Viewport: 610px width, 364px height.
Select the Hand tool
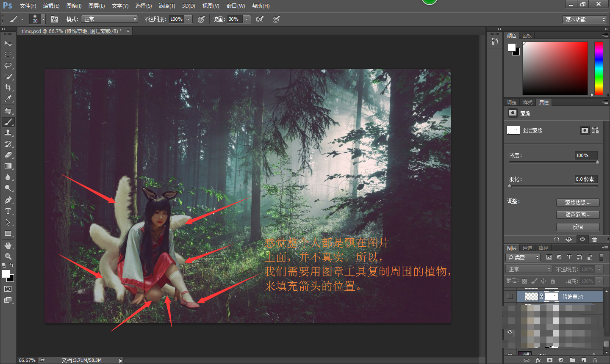pos(8,245)
